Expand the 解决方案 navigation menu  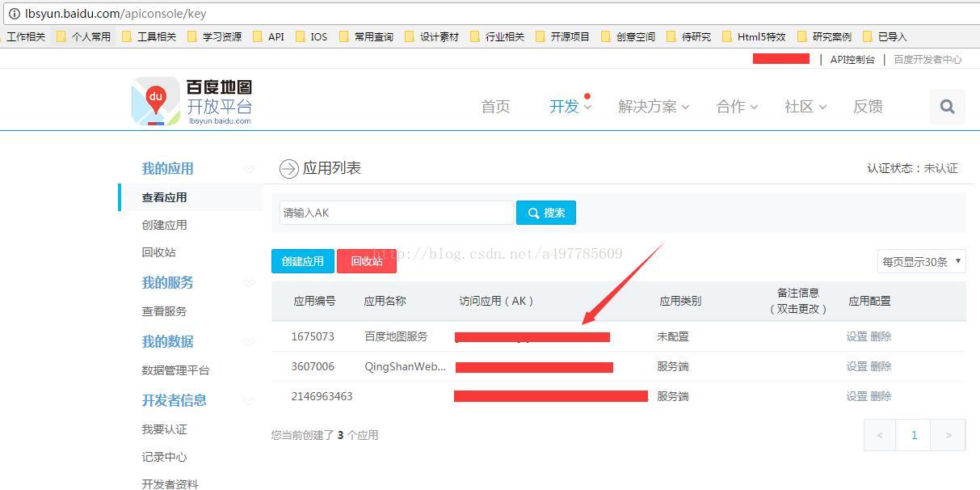click(x=654, y=106)
